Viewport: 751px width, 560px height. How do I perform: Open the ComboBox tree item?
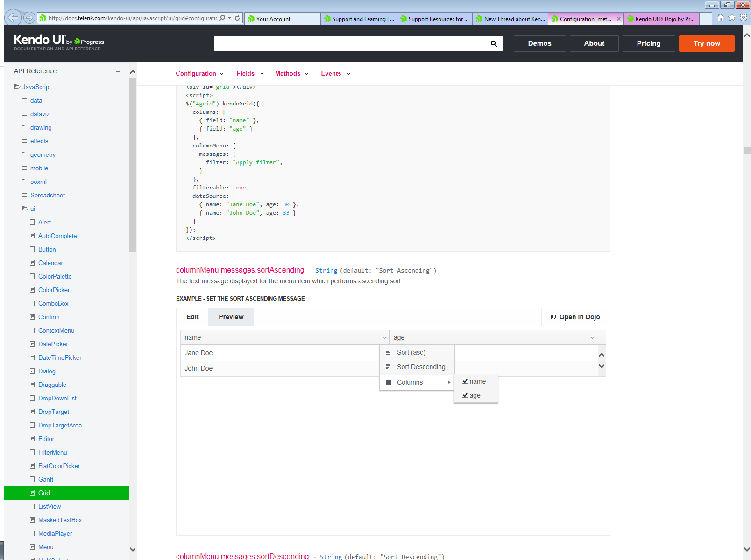53,303
